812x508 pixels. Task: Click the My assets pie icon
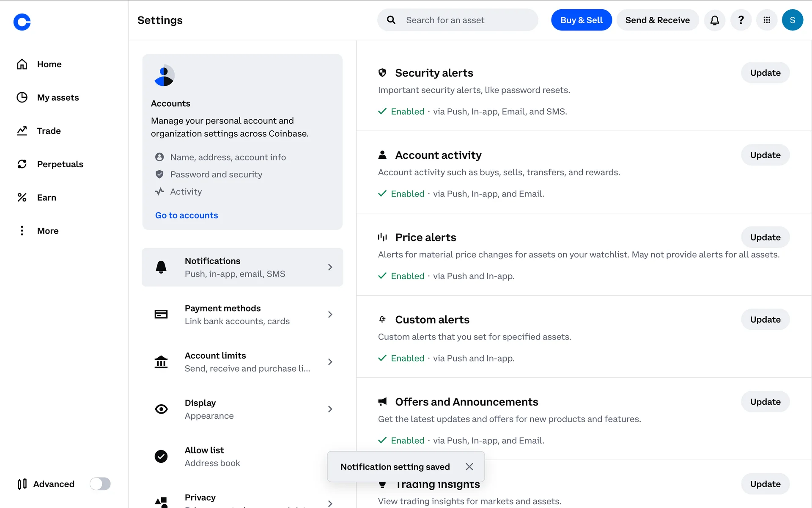[x=22, y=97]
